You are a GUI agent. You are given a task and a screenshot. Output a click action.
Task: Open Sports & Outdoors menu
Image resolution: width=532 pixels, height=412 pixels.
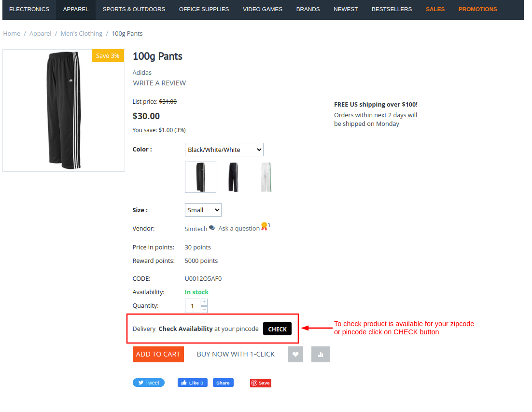(134, 9)
